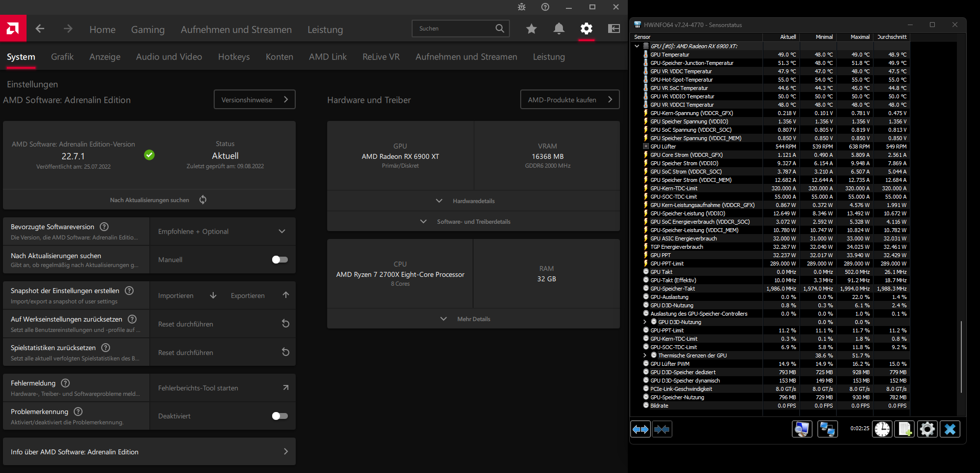Image resolution: width=980 pixels, height=473 pixels.
Task: Click AMD-Produkte kaufen button
Action: (x=570, y=99)
